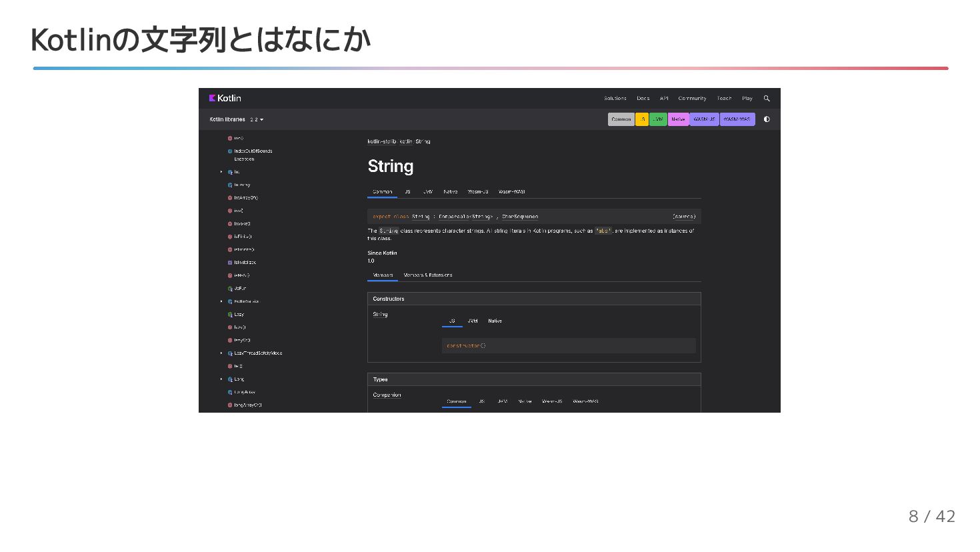Click the LazyThreadSafetyMode enum icon
The height and width of the screenshot is (552, 980).
(x=230, y=353)
